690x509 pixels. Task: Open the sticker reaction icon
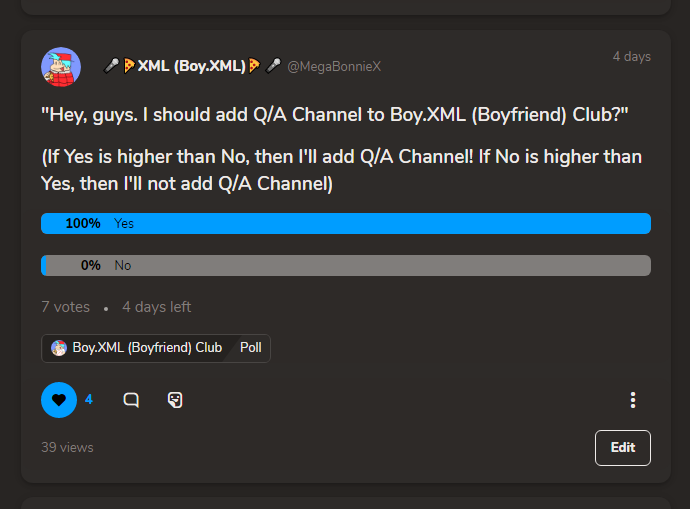click(x=175, y=400)
